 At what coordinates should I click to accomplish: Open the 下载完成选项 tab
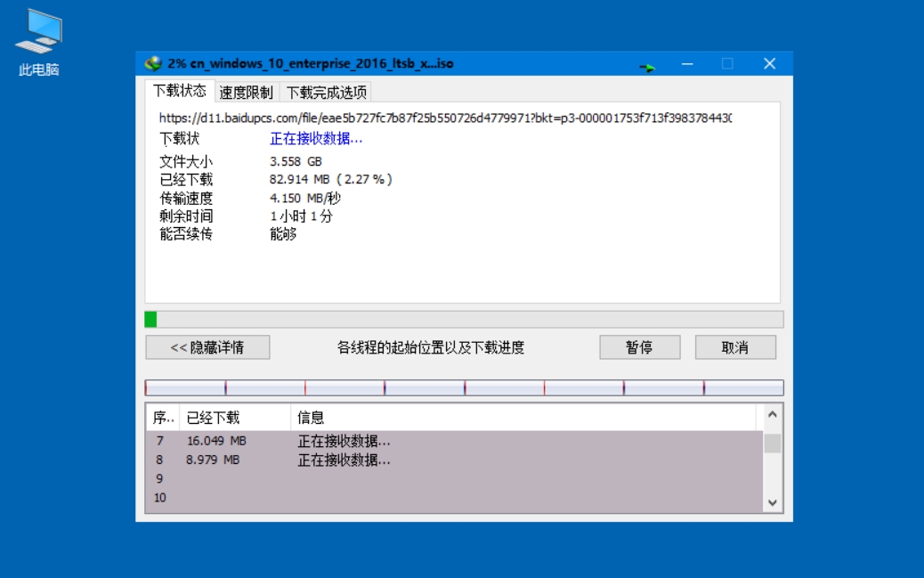(x=327, y=93)
